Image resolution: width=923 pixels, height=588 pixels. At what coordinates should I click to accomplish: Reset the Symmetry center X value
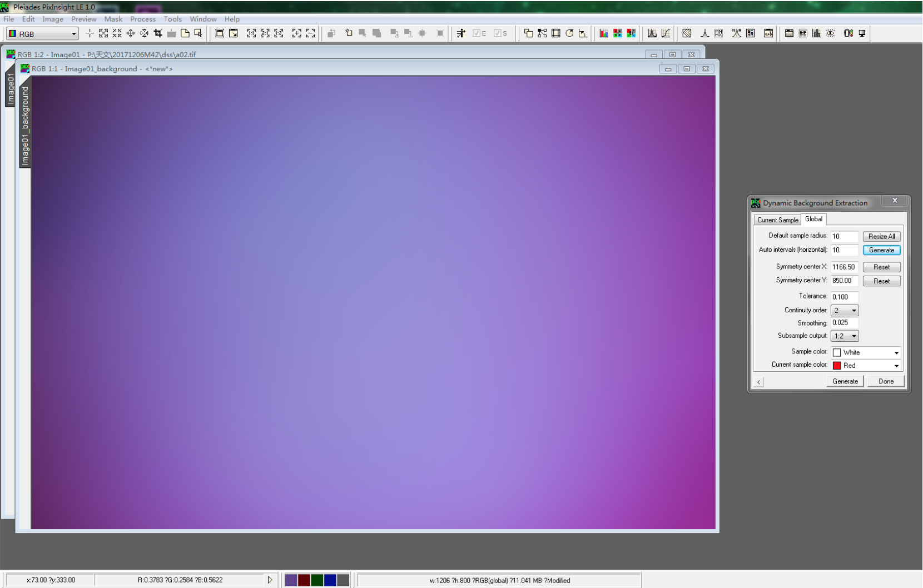tap(882, 267)
